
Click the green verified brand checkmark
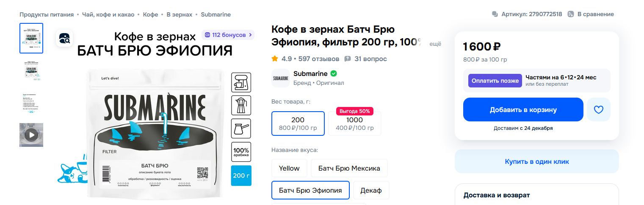(334, 73)
